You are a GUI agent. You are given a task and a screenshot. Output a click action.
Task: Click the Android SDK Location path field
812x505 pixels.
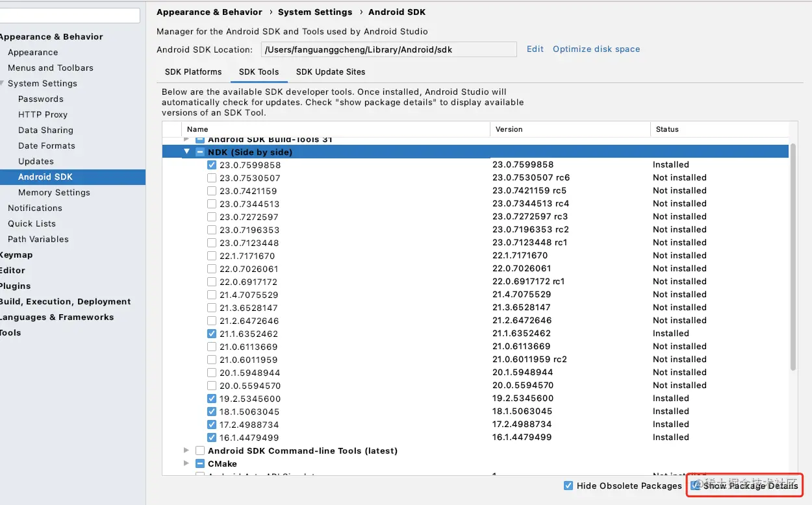tap(388, 49)
